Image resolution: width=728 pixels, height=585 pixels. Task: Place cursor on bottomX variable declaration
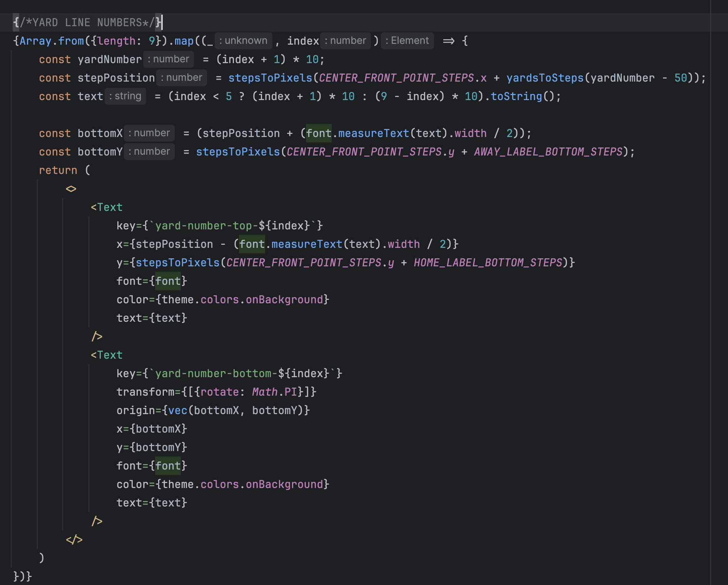(x=100, y=134)
